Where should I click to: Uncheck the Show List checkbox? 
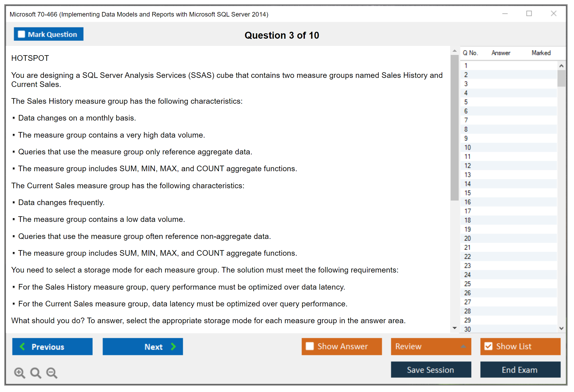tap(488, 346)
